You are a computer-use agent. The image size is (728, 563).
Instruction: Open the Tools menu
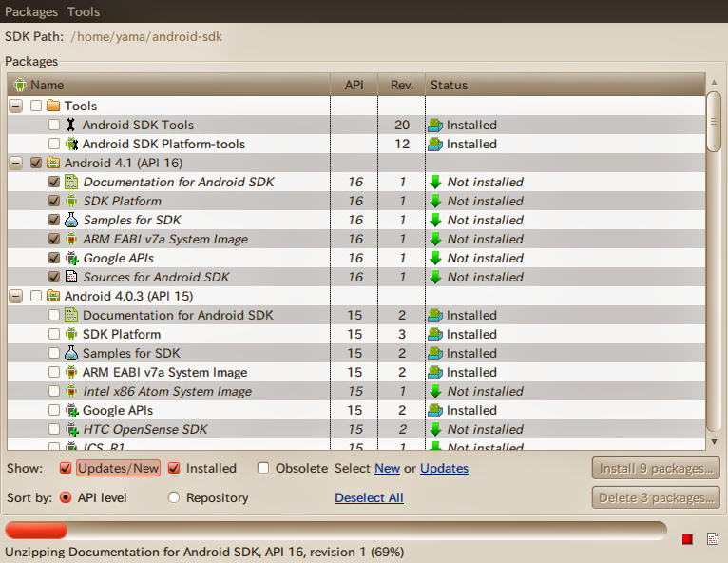point(84,11)
